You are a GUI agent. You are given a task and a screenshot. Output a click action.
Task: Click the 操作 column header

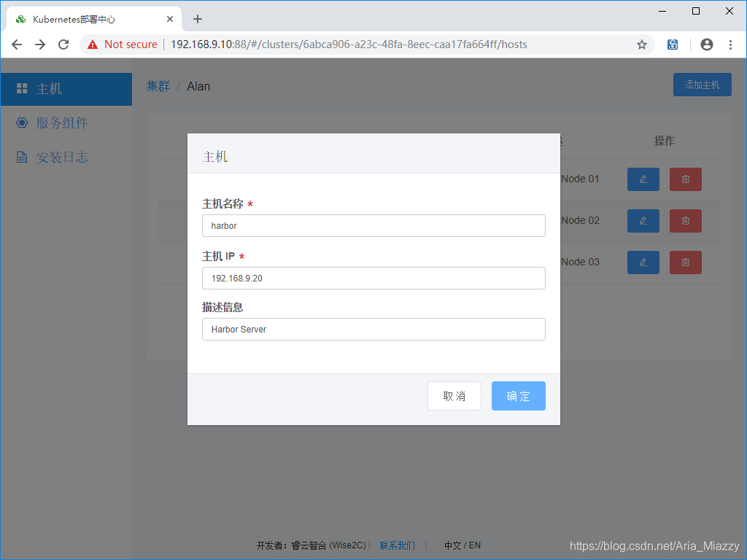[664, 141]
